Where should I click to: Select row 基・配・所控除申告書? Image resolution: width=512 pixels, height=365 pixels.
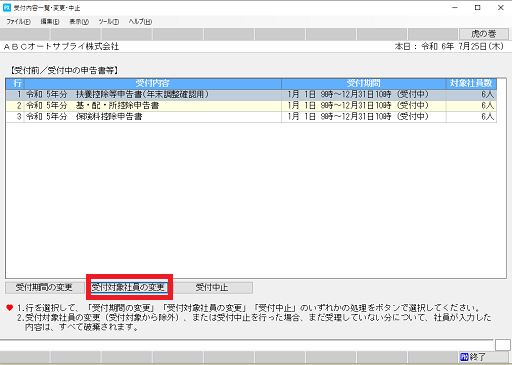click(251, 105)
